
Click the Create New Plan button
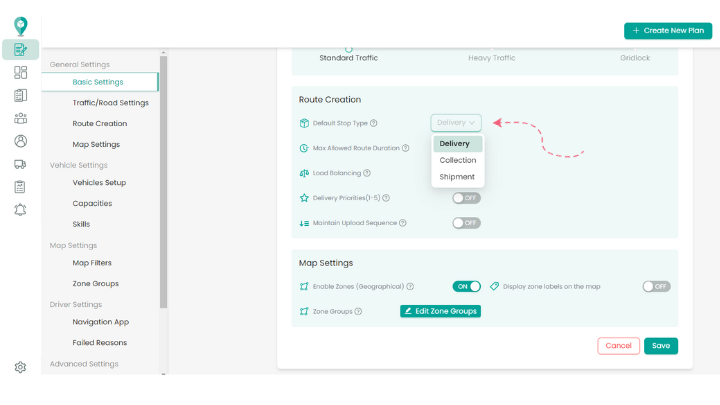pyautogui.click(x=668, y=31)
